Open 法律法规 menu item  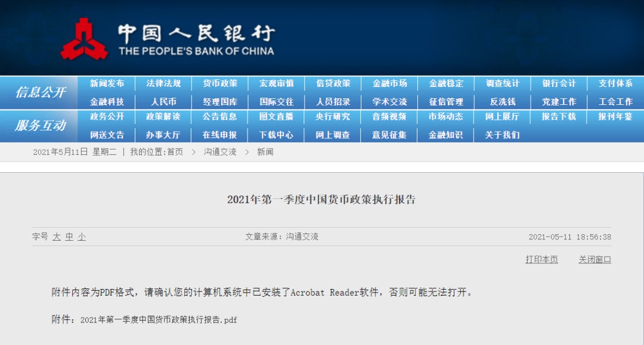[x=163, y=83]
